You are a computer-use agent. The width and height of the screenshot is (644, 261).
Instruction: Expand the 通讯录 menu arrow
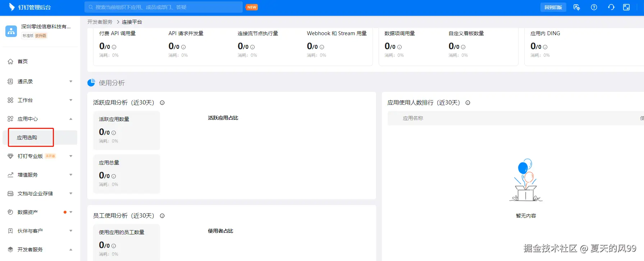pos(71,81)
